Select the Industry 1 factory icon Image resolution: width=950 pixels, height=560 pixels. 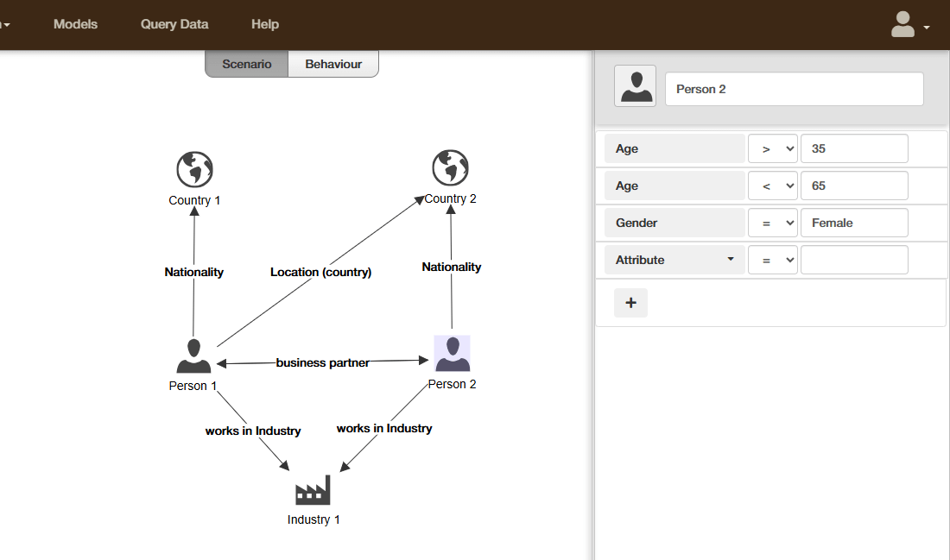313,490
